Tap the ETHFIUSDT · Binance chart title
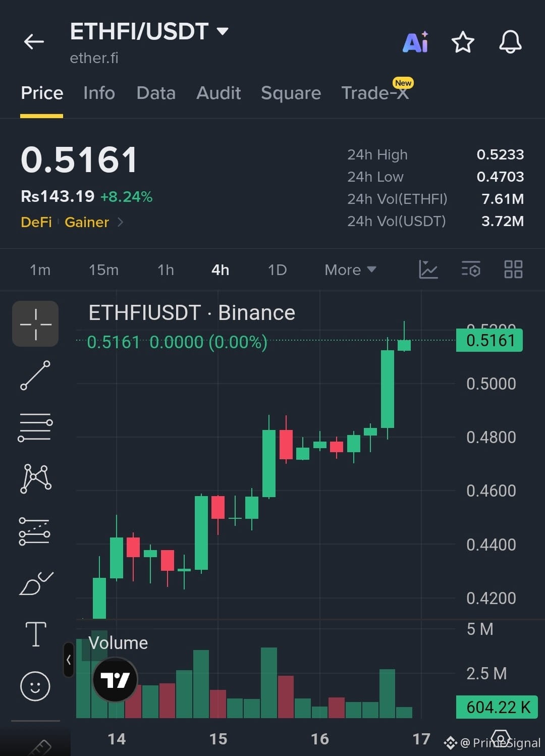The image size is (545, 756). click(192, 313)
